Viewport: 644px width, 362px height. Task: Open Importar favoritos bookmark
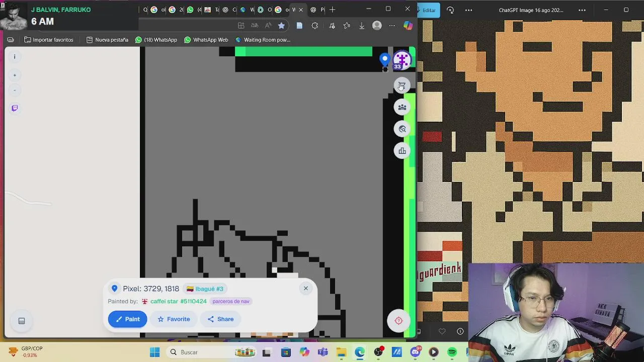pyautogui.click(x=48, y=40)
